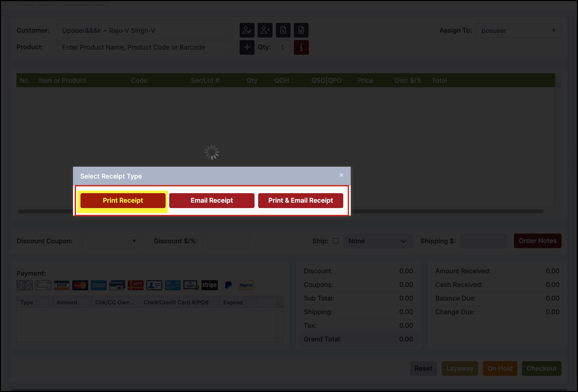
Task: Select Gift card payment
Action: 136,285
